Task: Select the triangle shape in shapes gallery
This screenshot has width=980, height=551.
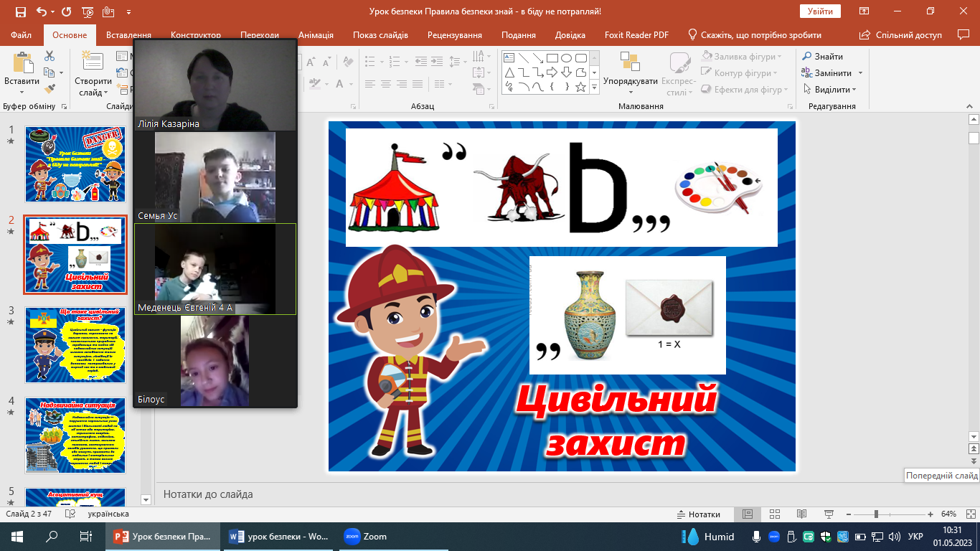Action: [509, 72]
